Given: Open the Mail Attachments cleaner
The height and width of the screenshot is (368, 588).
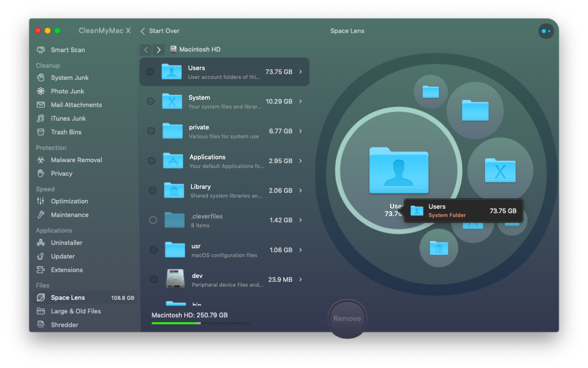Looking at the screenshot, I should (76, 105).
